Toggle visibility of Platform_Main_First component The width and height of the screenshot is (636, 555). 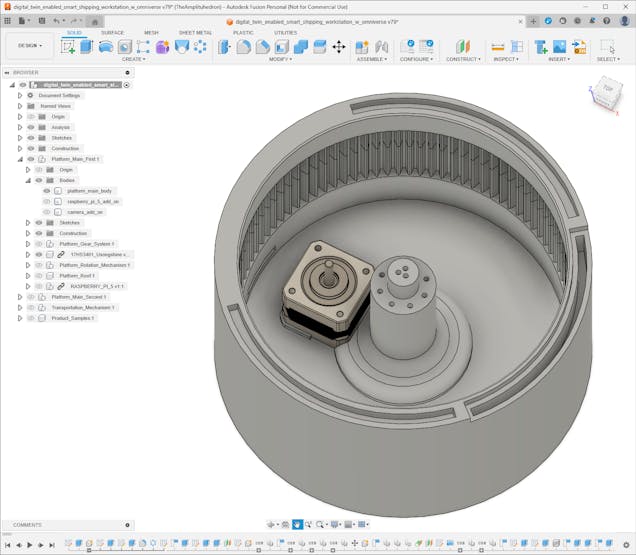(31, 159)
